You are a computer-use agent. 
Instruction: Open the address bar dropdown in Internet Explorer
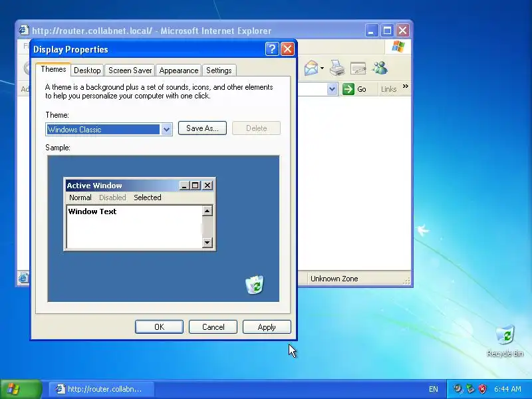coord(332,89)
